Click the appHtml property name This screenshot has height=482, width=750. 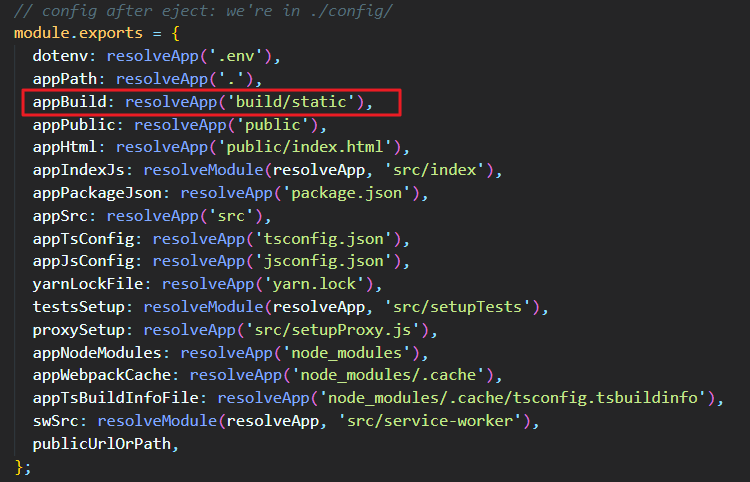click(65, 147)
